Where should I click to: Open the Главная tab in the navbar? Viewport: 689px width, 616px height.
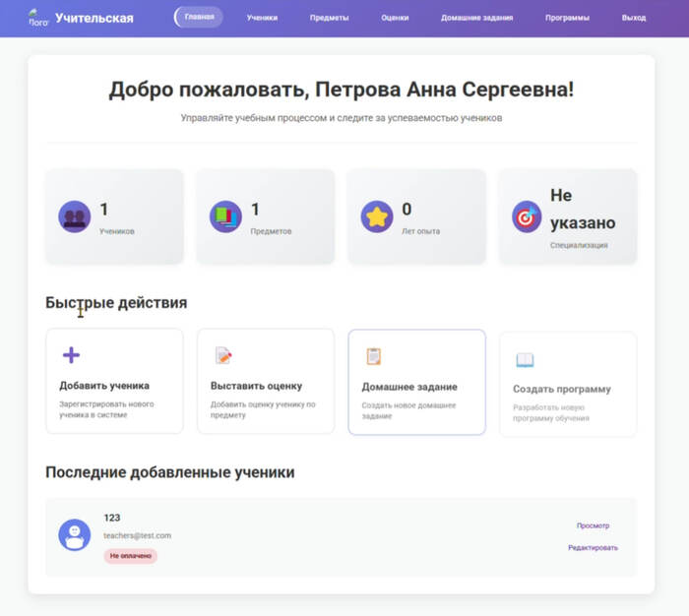coord(199,17)
